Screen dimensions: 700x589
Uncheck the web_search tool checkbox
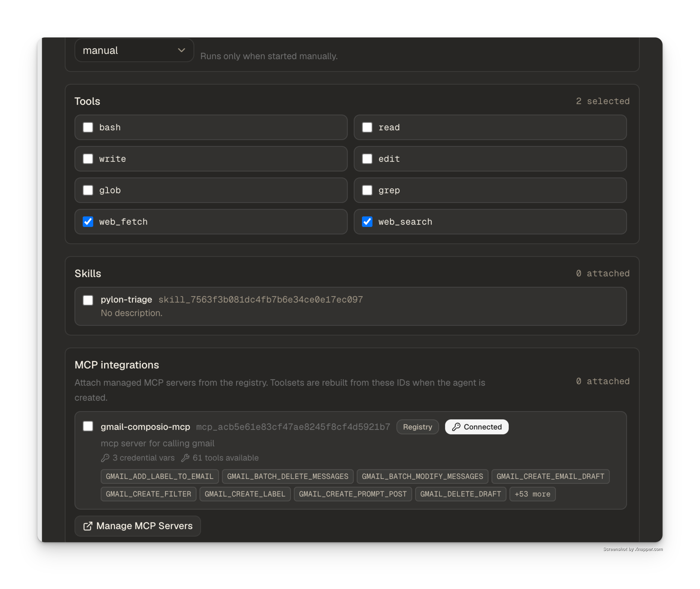tap(367, 221)
